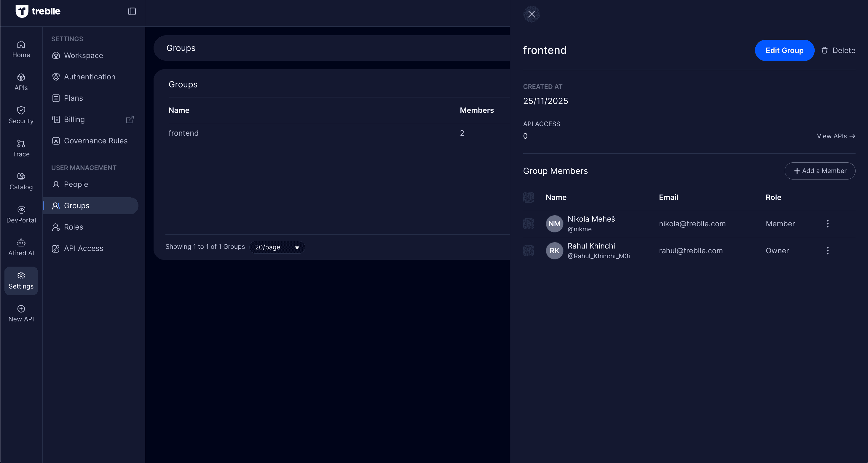868x463 pixels.
Task: Open options menu for Nikola Meheš
Action: point(828,224)
